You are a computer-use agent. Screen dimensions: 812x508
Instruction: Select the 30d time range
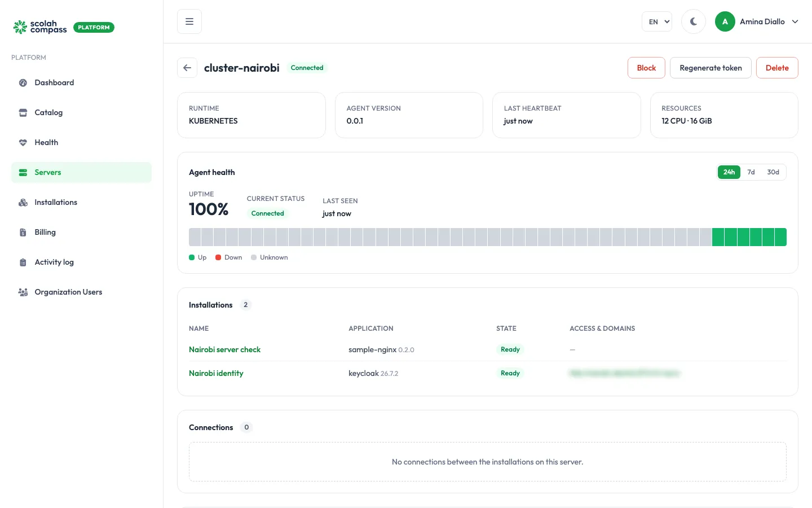773,172
